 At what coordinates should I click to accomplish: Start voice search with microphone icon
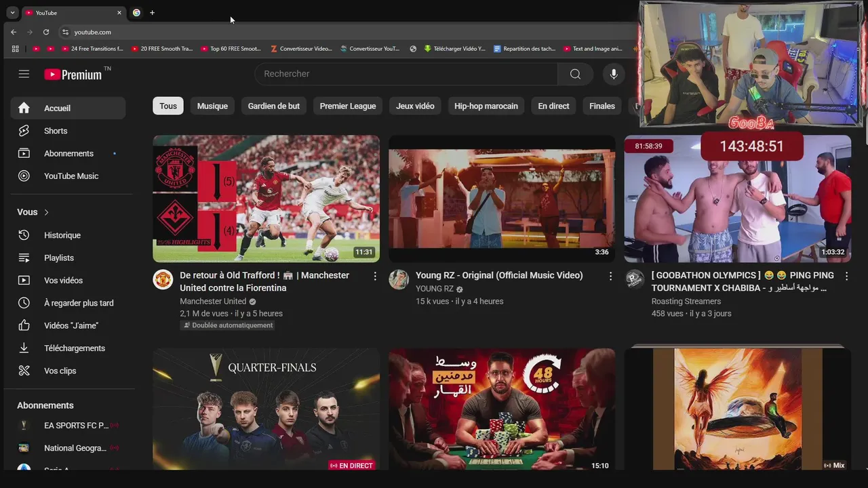(614, 74)
